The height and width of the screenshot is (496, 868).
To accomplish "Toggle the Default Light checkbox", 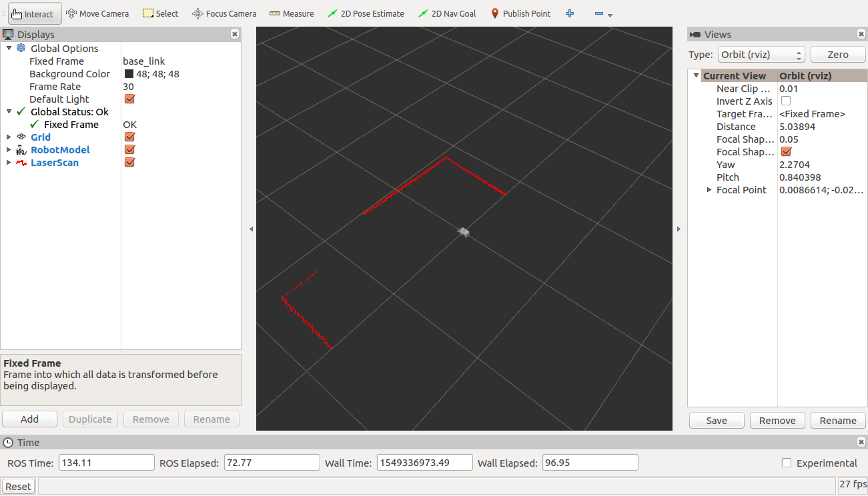I will click(x=130, y=99).
